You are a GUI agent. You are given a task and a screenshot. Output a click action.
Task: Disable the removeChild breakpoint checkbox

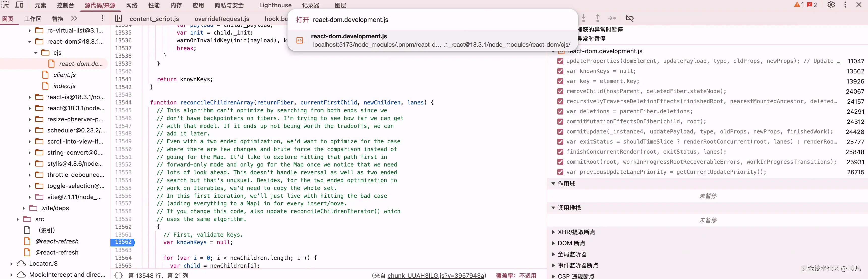pyautogui.click(x=560, y=91)
